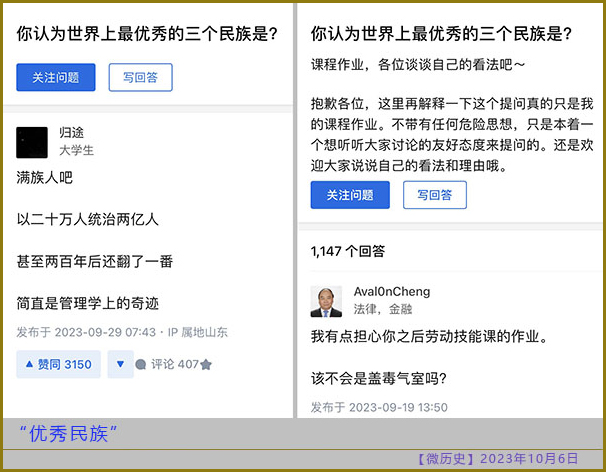Click text 我有点担心你之后劳动技能课的作业。
606x472 pixels.
430,337
